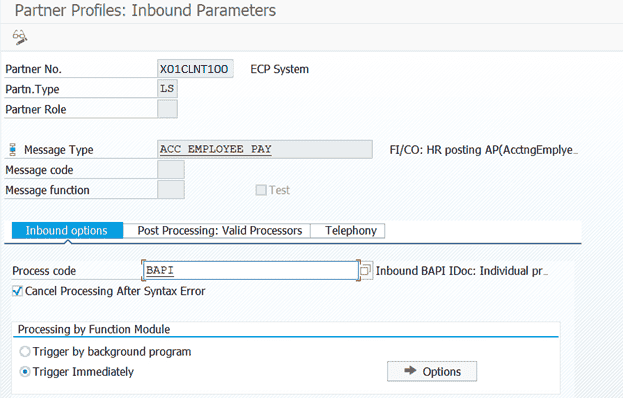Click the Message Type info icon
623x399 pixels.
pos(13,150)
